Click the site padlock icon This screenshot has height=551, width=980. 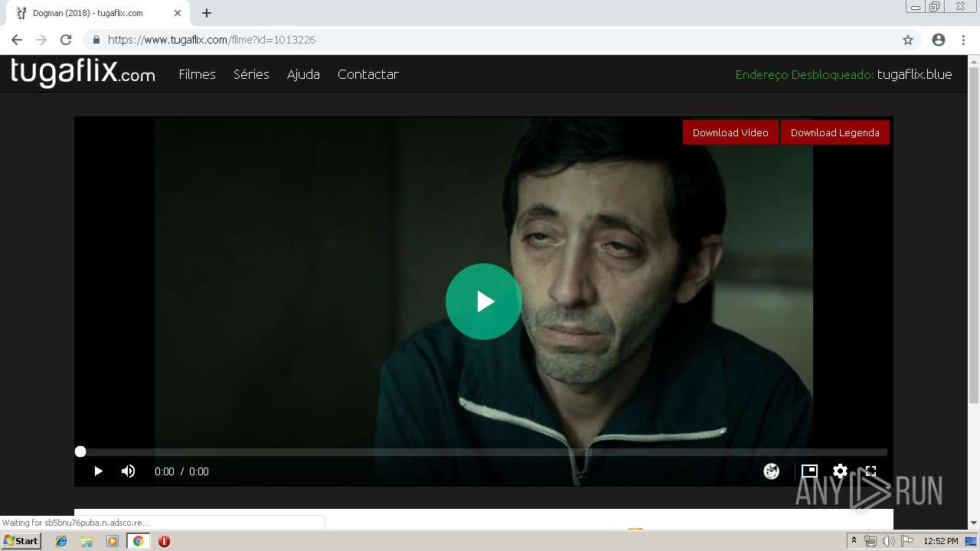pyautogui.click(x=96, y=40)
